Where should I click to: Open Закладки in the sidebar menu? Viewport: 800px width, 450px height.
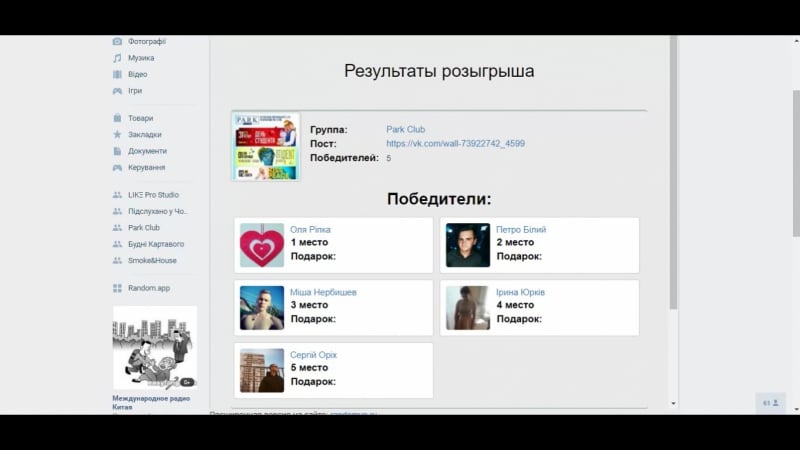pos(144,134)
